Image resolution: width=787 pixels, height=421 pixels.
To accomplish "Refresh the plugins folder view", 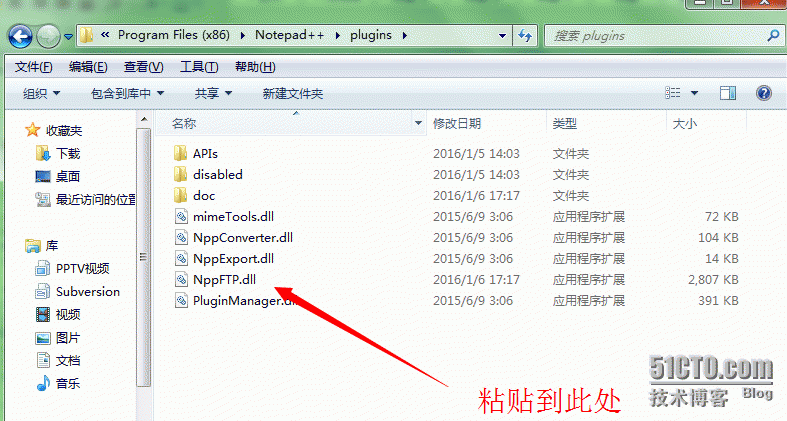I will (x=525, y=36).
